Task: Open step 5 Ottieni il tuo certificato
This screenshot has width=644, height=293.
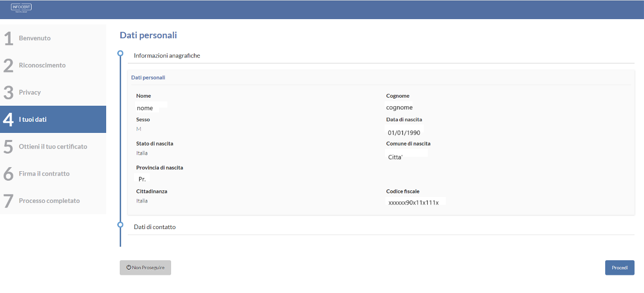Action: coord(53,147)
